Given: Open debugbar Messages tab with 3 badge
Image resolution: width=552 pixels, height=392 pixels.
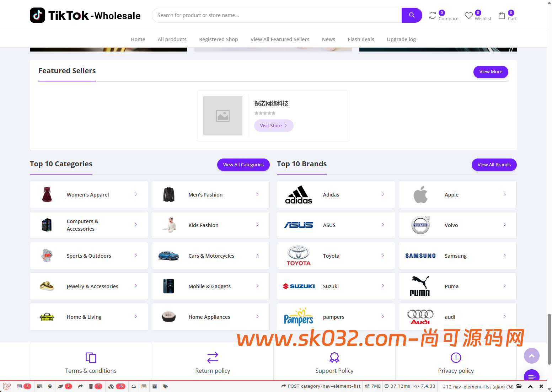Looking at the screenshot, I should (24, 386).
